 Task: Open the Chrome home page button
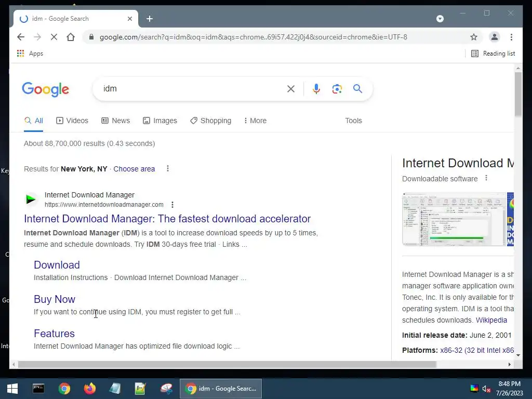(71, 37)
